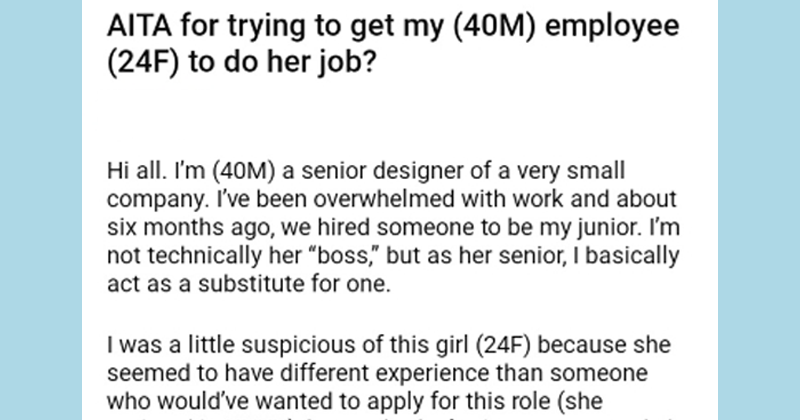Screen dimensions: 800x420
Task: Click the light blue margin left of the post
Action: point(41,210)
